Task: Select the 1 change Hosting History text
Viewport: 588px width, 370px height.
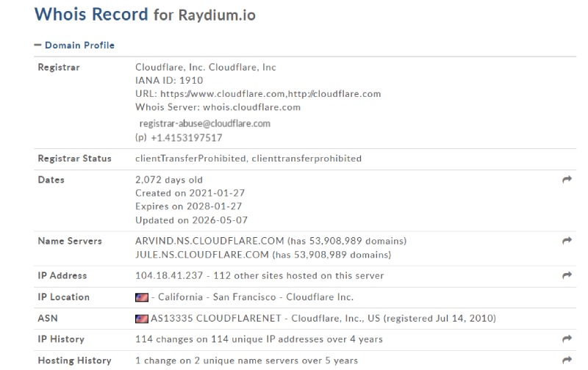Action: pyautogui.click(x=246, y=360)
